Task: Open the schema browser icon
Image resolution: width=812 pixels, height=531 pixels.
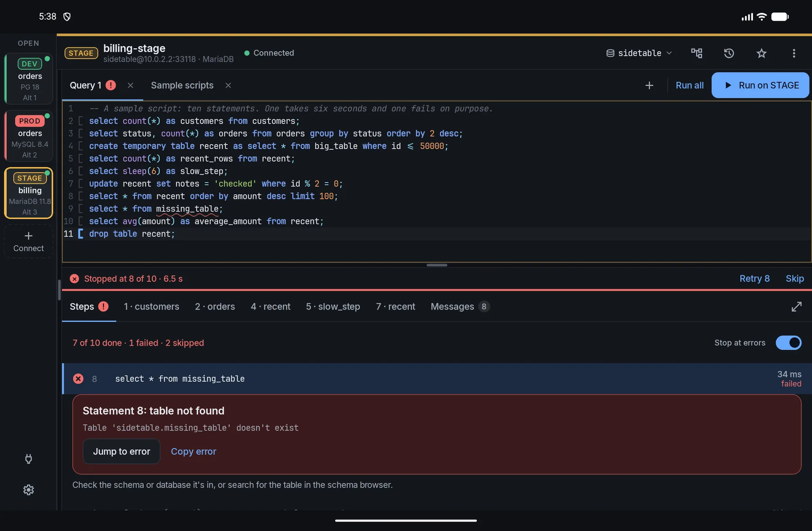Action: coord(697,53)
